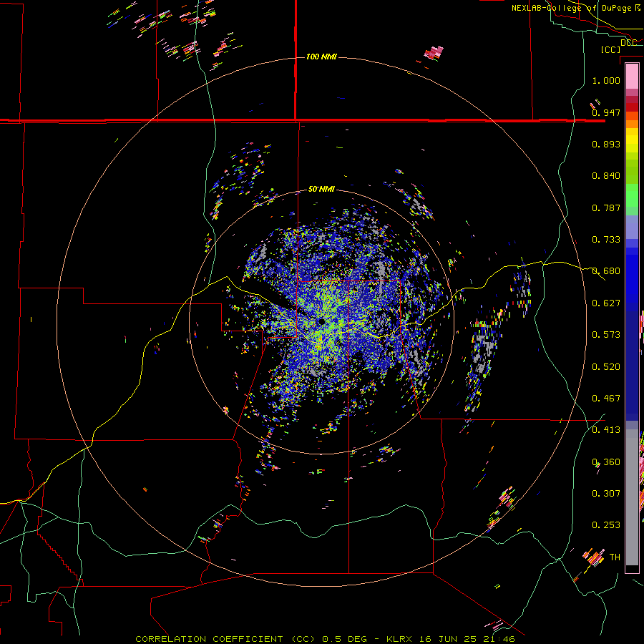Click the [CC] legend heading
This screenshot has width=644, height=644.
click(611, 49)
